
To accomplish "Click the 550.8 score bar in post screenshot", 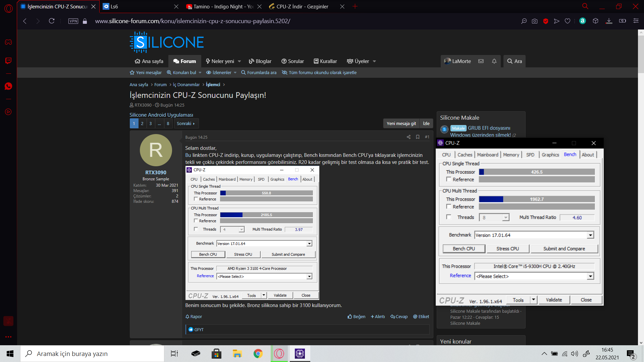I will 266,193.
